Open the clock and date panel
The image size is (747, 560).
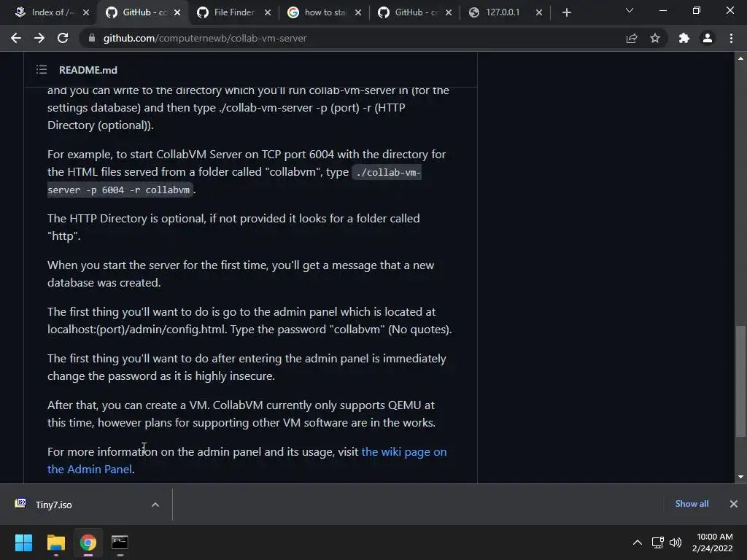point(713,542)
